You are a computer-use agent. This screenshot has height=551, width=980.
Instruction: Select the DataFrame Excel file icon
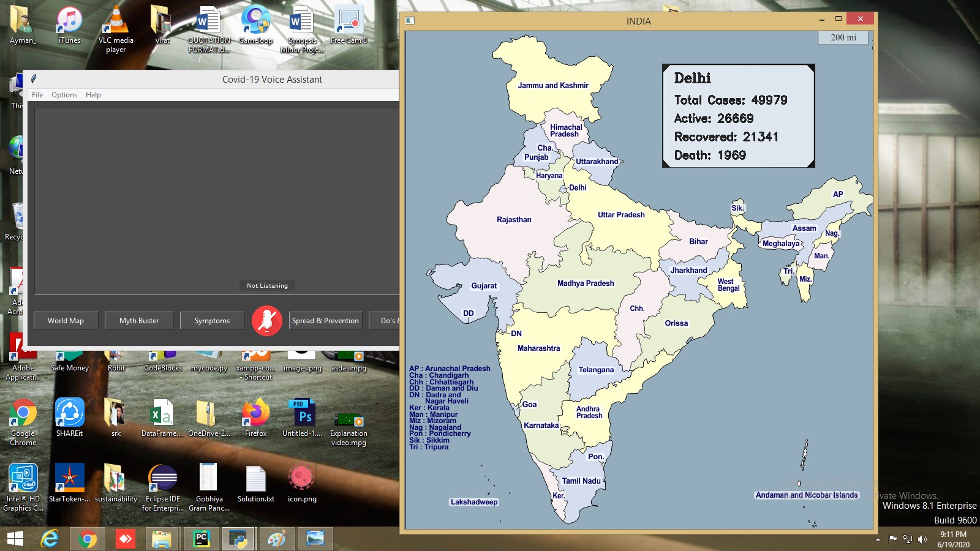(162, 418)
